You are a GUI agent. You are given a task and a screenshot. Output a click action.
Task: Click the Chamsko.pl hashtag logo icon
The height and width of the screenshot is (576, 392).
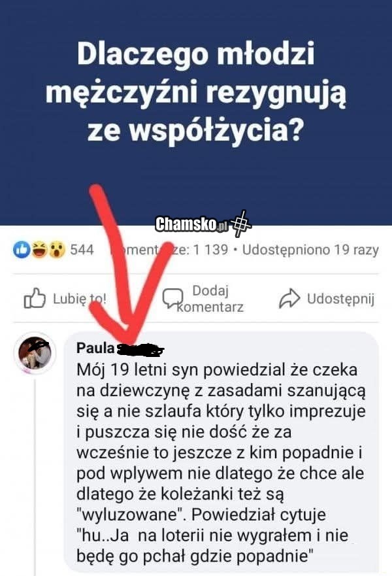click(240, 224)
